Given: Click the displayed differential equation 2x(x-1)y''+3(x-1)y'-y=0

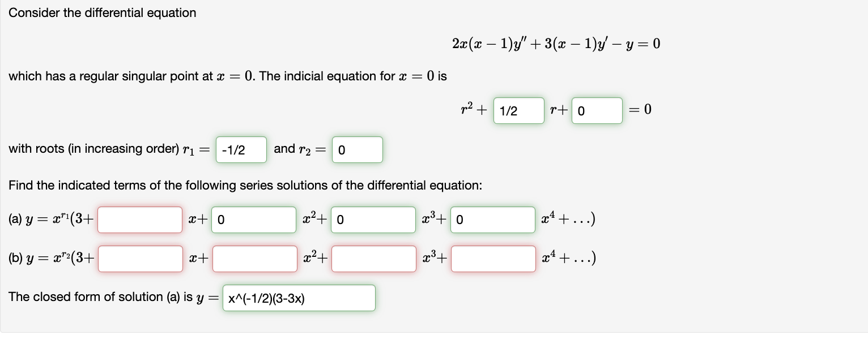Looking at the screenshot, I should (x=556, y=43).
